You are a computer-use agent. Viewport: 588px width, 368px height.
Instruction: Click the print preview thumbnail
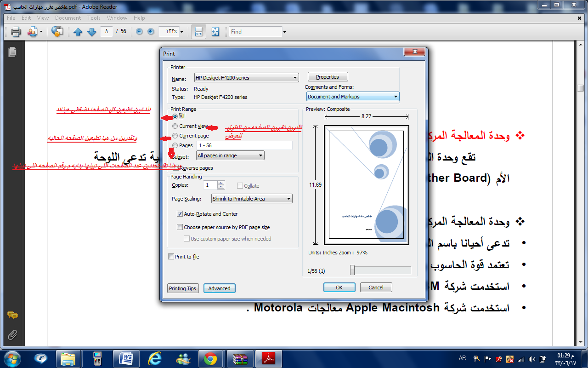(x=367, y=185)
